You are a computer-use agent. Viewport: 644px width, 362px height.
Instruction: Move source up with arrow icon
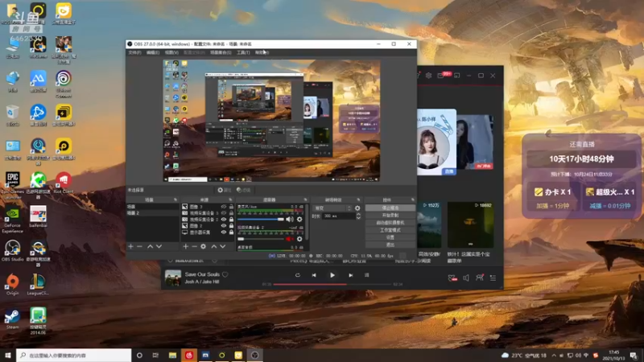[213, 246]
